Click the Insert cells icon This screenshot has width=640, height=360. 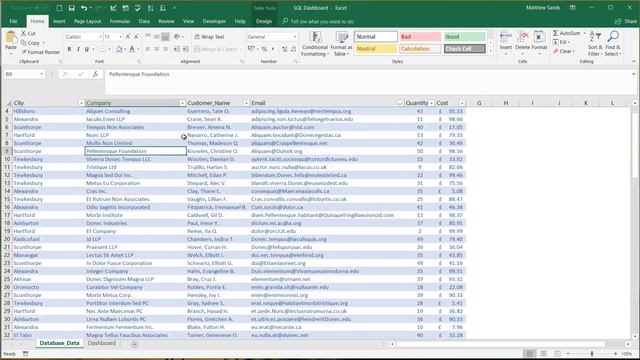pyautogui.click(x=506, y=37)
